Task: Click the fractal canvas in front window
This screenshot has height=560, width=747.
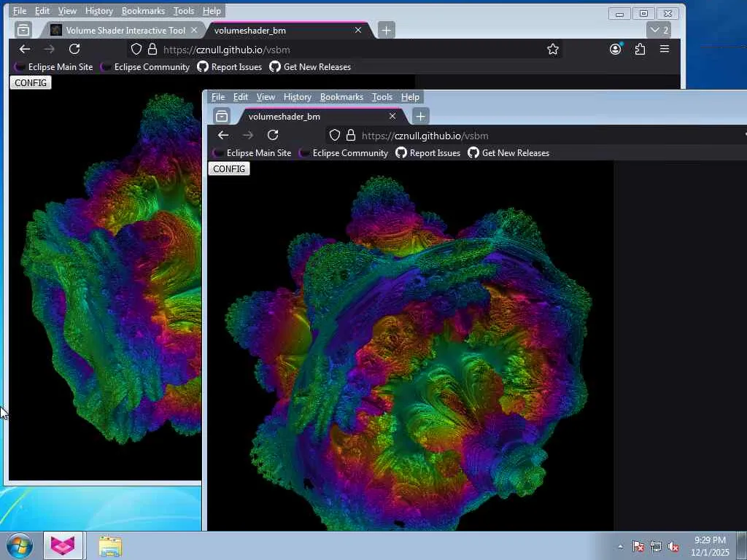Action: coord(411,345)
